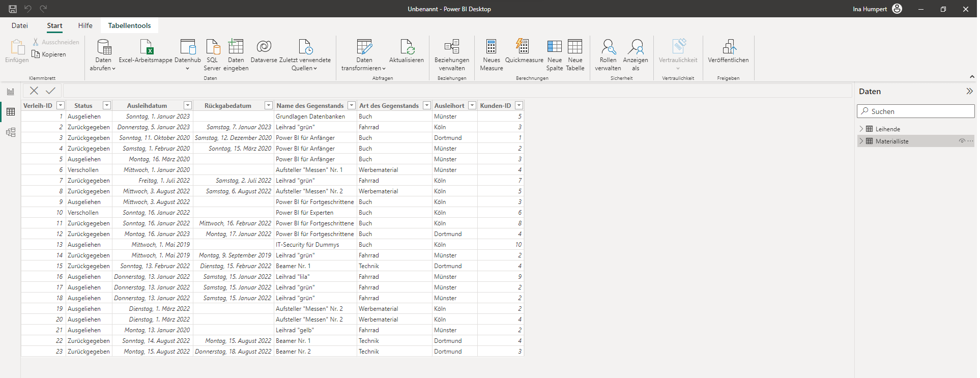Image resolution: width=980 pixels, height=378 pixels.
Task: Open Datenhub
Action: (x=188, y=55)
